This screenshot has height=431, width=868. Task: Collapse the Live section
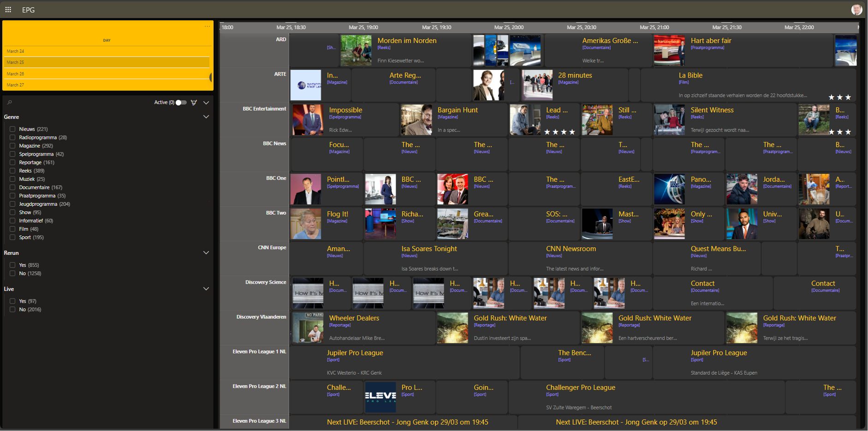206,288
